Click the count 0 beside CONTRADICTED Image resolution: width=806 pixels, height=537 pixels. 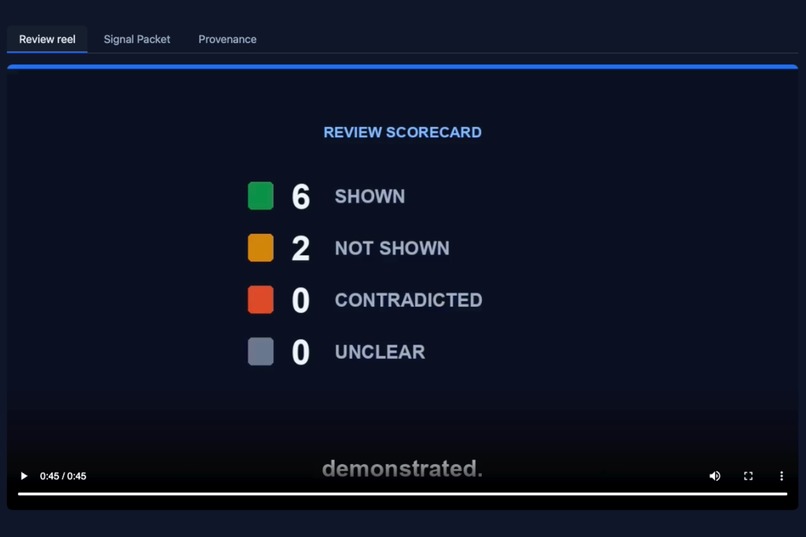pos(301,300)
